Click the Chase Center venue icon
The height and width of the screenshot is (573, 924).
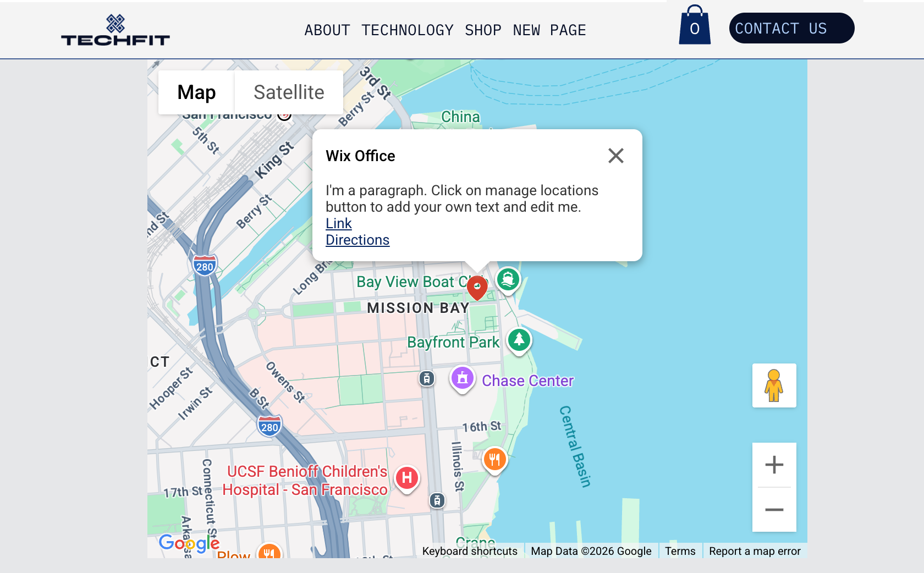463,379
